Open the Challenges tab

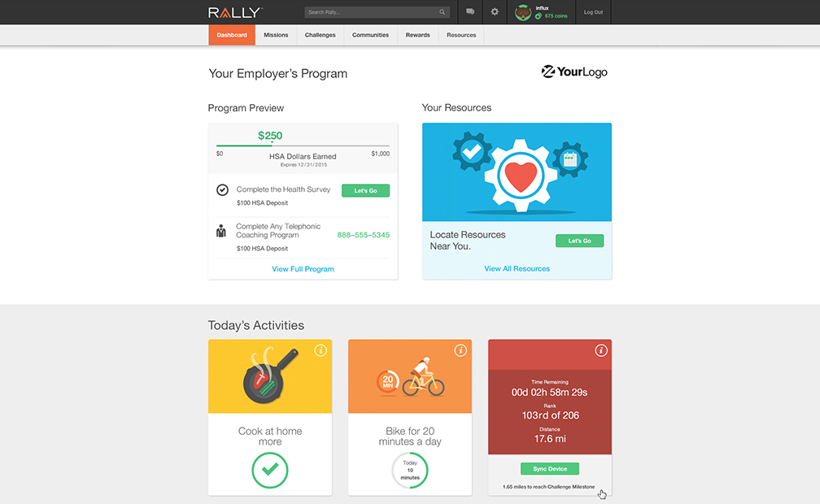click(x=320, y=35)
